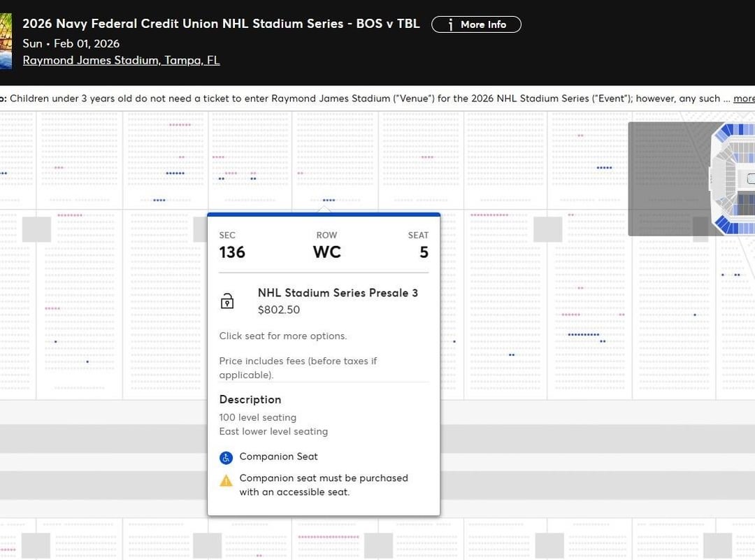The image size is (755, 560).
Task: Click the blue wheelchair Companion Seat icon
Action: [x=226, y=457]
